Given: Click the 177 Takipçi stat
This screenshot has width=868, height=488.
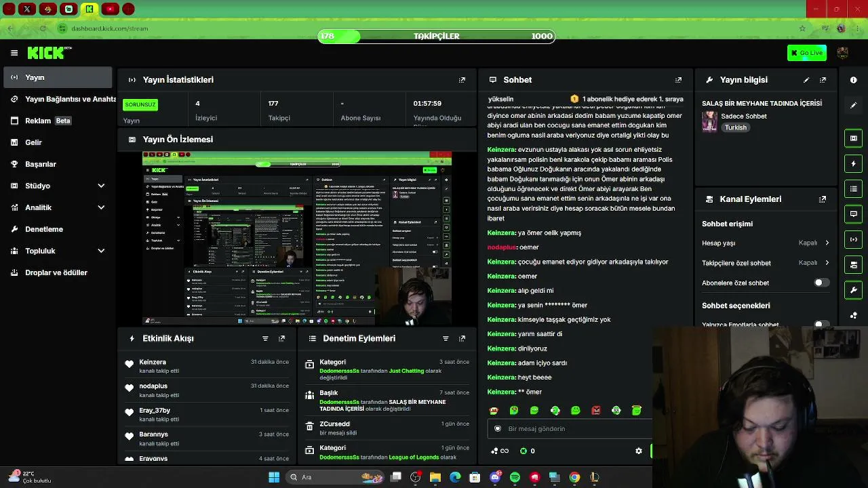Looking at the screenshot, I should [x=279, y=110].
